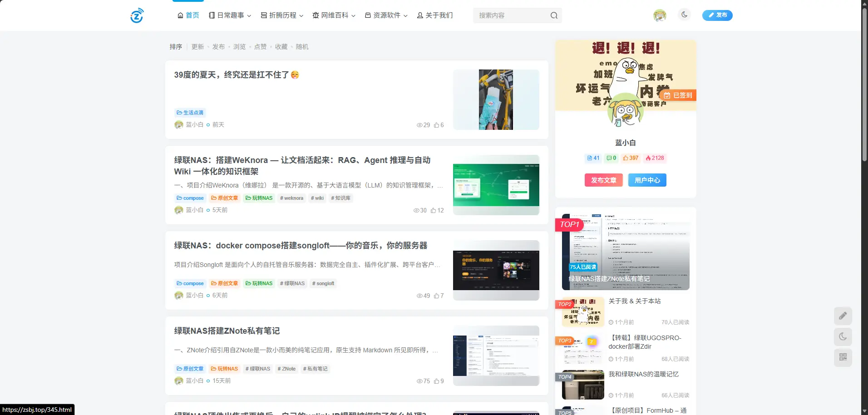The width and height of the screenshot is (868, 415).
Task: Open 我和绿联NAS的温暖记忆 ranked post
Action: click(643, 374)
